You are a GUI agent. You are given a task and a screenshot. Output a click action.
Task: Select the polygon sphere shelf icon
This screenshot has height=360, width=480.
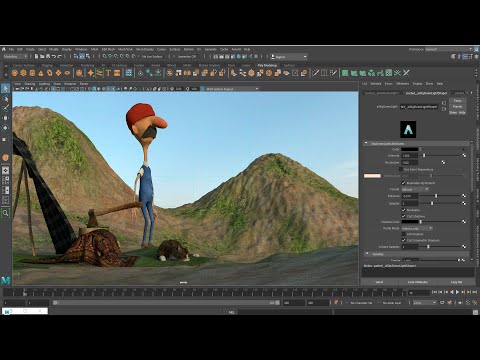(x=15, y=73)
